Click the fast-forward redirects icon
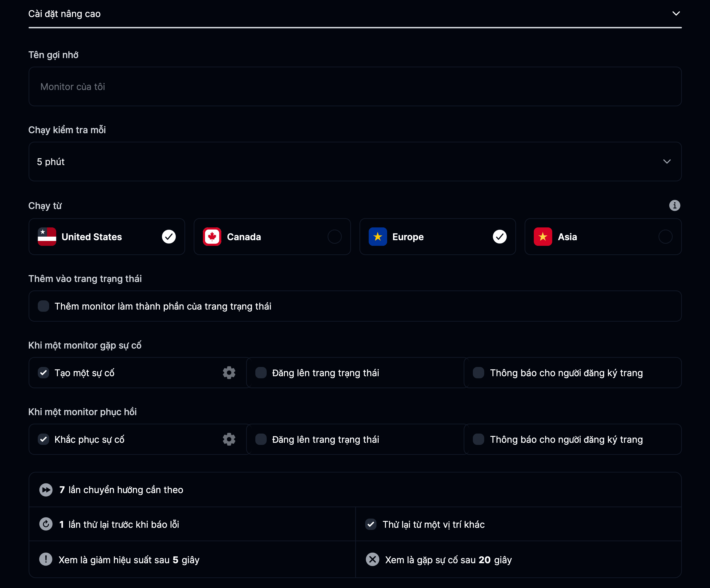This screenshot has height=588, width=710. point(46,490)
